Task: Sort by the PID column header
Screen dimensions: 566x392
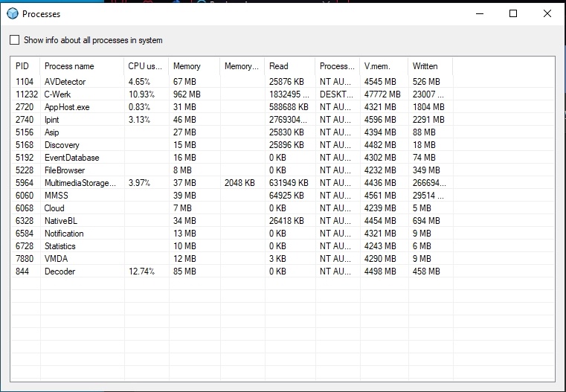Action: coord(22,66)
